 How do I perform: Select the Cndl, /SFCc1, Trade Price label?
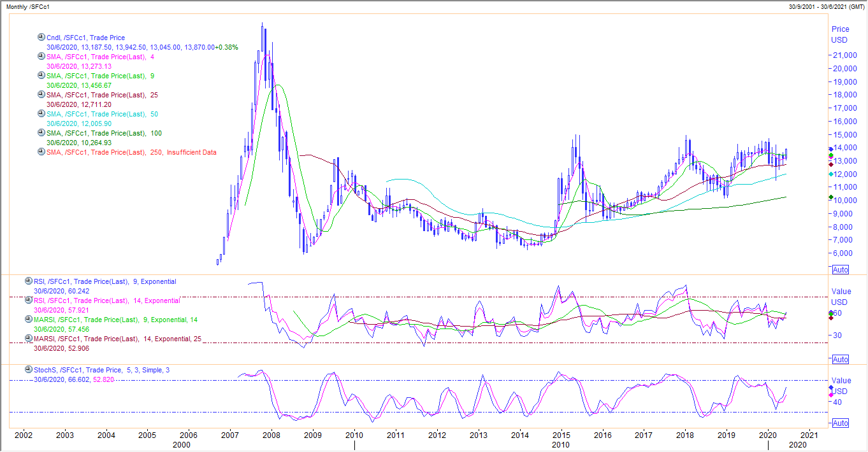click(x=85, y=38)
